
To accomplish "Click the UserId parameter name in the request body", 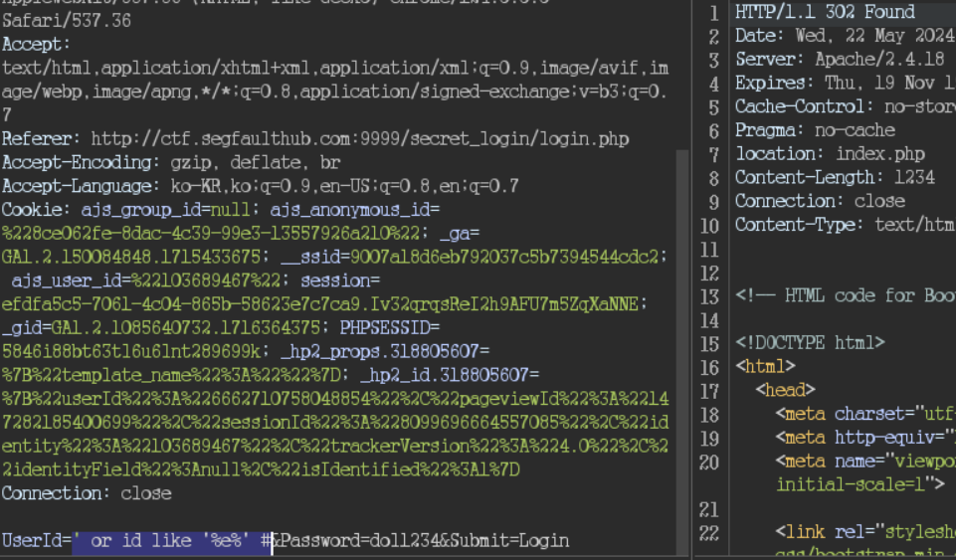I will (x=31, y=540).
